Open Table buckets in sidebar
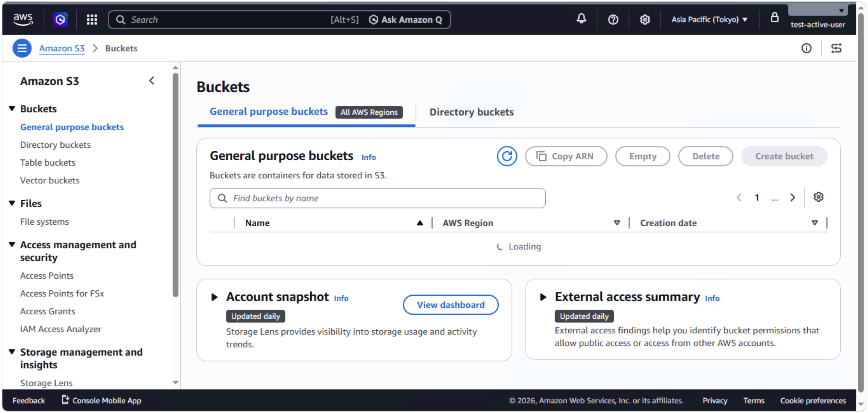This screenshot has height=413, width=868. click(48, 163)
